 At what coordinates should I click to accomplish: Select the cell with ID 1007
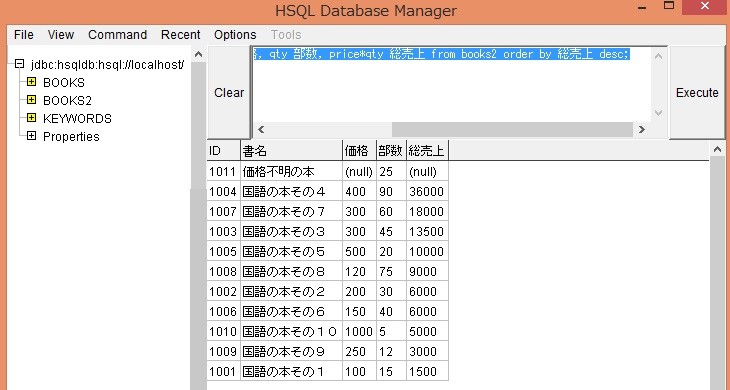point(224,212)
